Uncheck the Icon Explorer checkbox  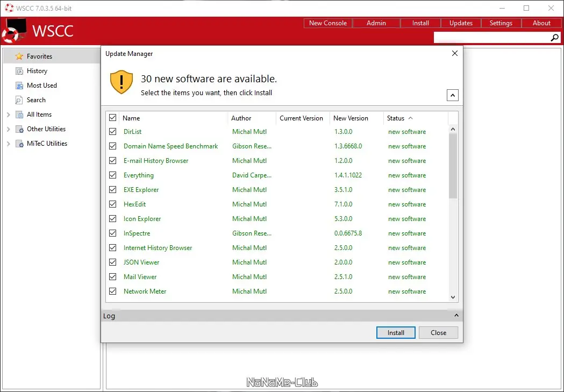point(112,219)
